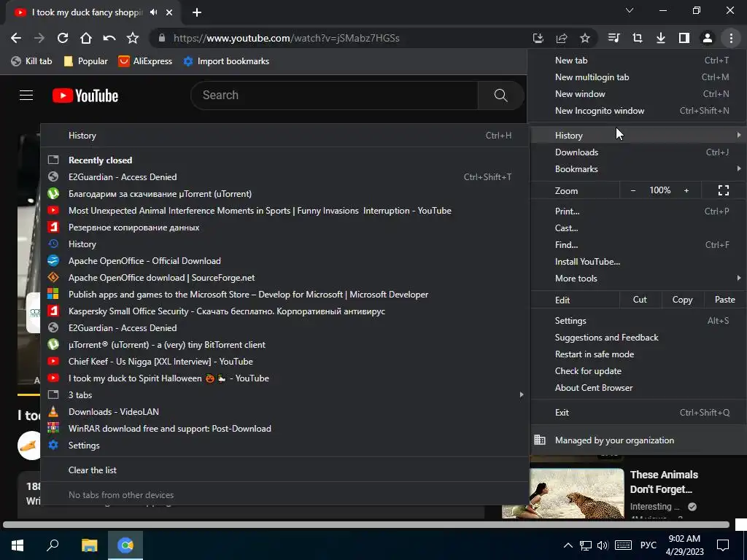Open the Popular bookmarks folder
This screenshot has height=560, width=747.
86,61
